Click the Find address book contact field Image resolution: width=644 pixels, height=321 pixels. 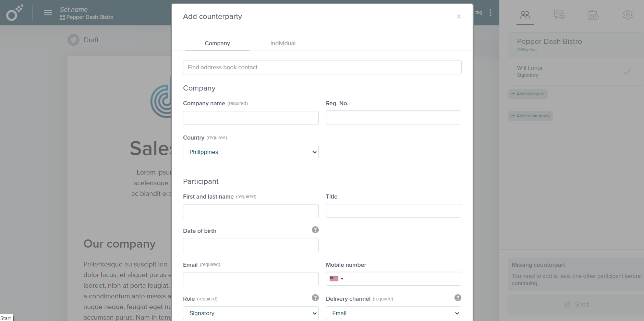(322, 67)
